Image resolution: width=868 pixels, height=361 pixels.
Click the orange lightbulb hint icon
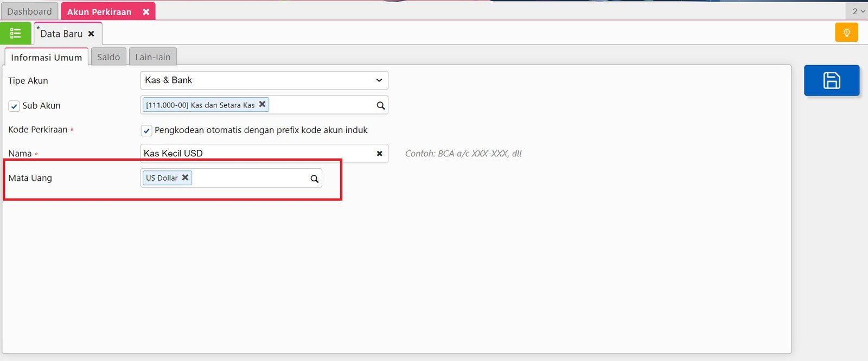coord(846,33)
